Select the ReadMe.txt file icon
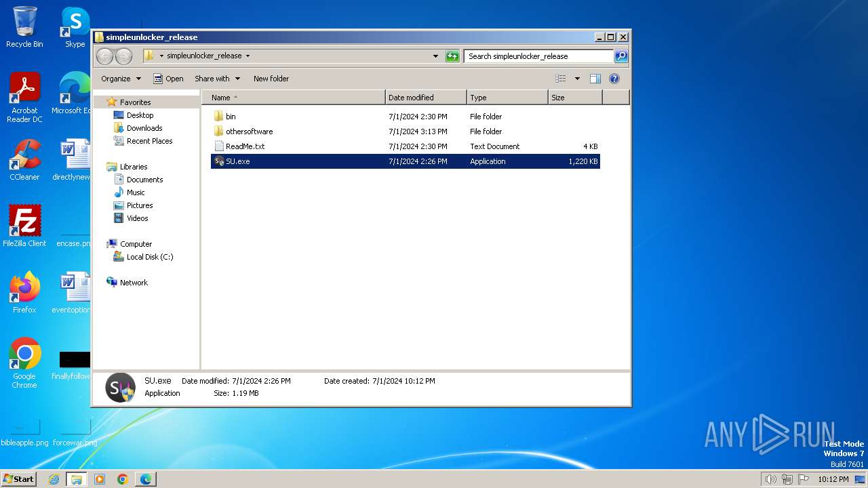The height and width of the screenshot is (488, 868). 218,146
